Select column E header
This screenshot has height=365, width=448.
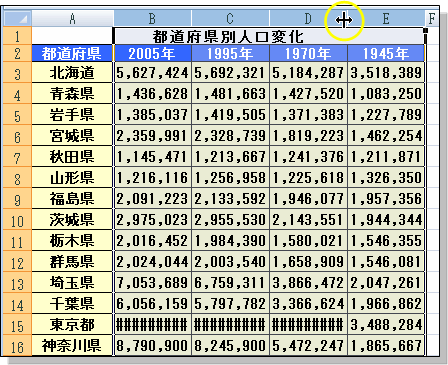point(386,18)
